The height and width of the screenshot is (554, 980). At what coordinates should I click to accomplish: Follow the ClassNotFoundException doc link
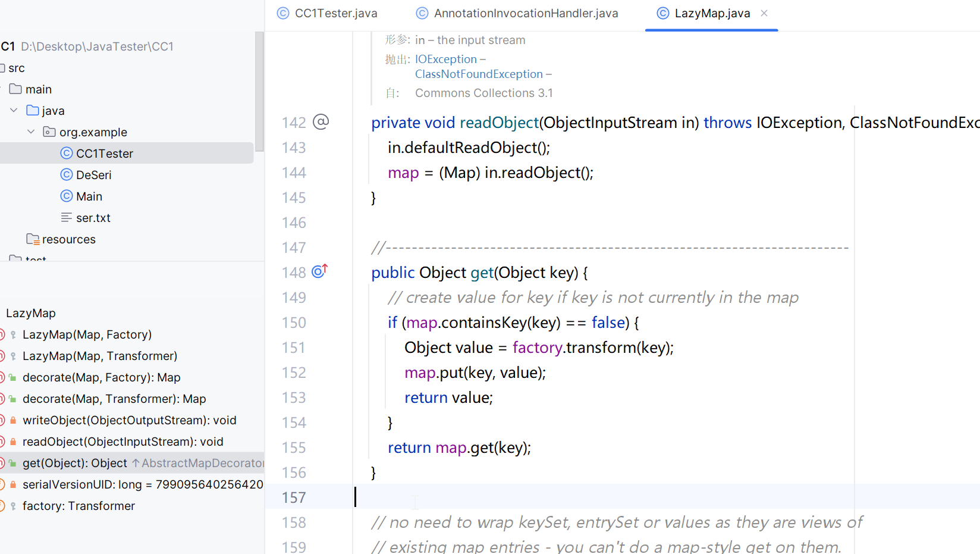(479, 74)
